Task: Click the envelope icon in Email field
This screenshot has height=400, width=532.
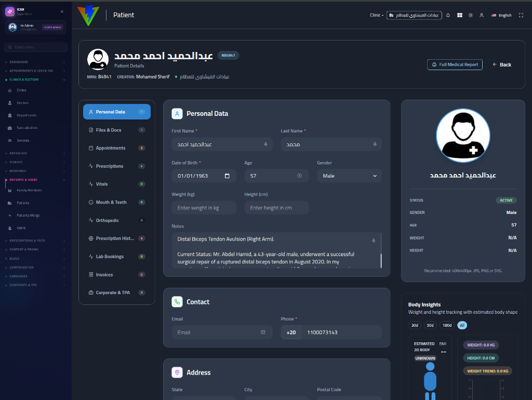Action: click(x=262, y=332)
